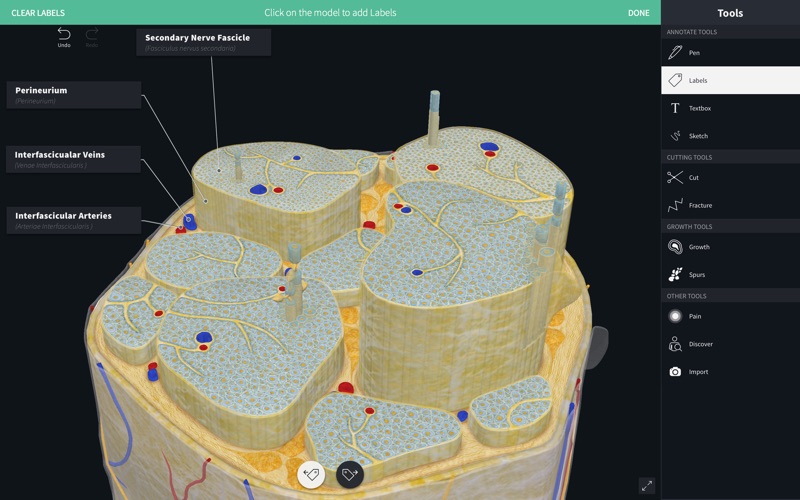Undo the last label action
Screen dimensions: 800x500
pyautogui.click(x=64, y=37)
